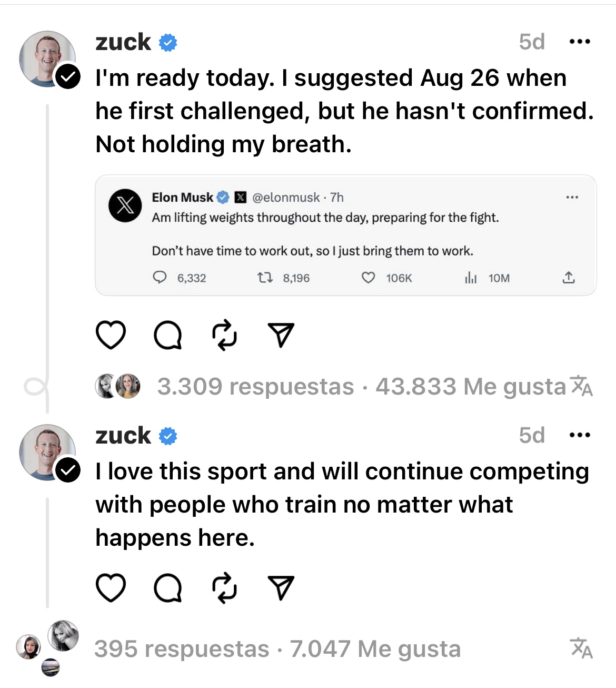Share the first post via send icon

[x=281, y=335]
